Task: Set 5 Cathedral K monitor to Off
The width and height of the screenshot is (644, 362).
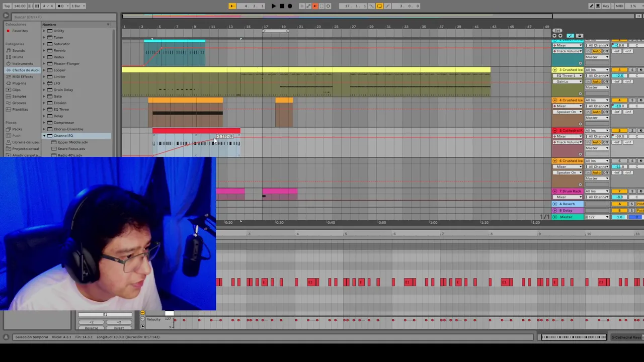Action: (x=606, y=142)
